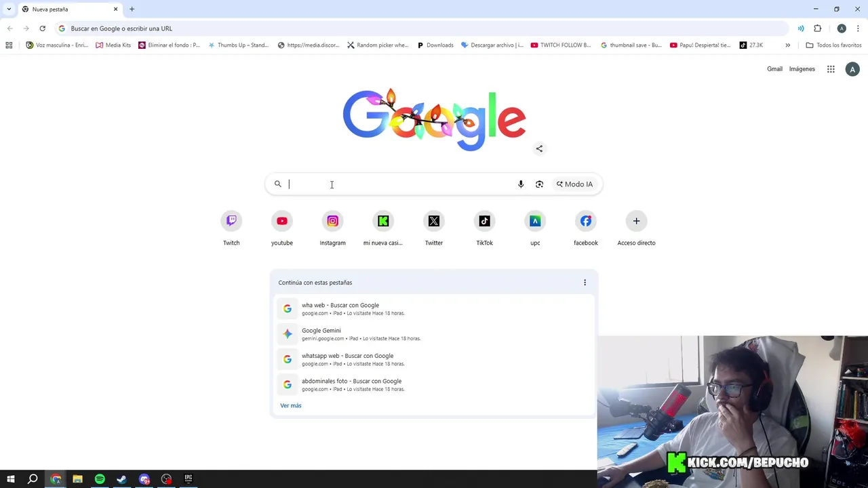Activate Modo IA button
The height and width of the screenshot is (488, 868).
[574, 184]
